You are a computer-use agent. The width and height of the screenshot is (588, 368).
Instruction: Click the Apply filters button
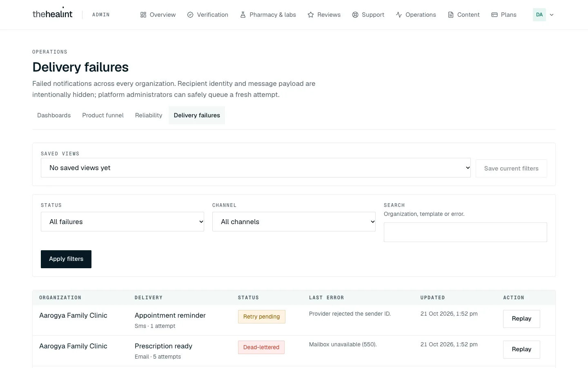coord(66,259)
